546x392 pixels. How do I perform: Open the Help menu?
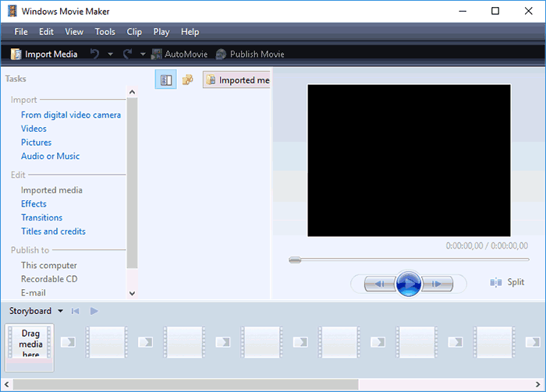(190, 32)
